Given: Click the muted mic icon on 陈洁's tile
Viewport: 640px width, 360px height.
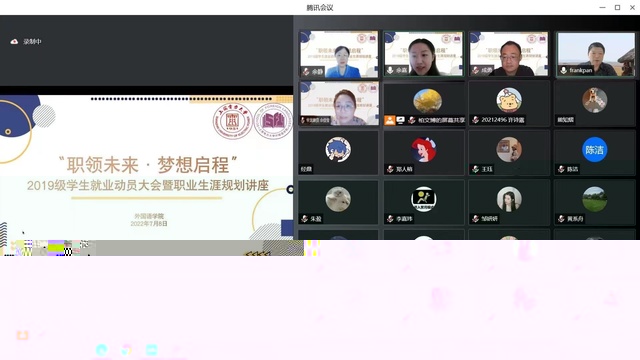Looking at the screenshot, I should tap(561, 169).
